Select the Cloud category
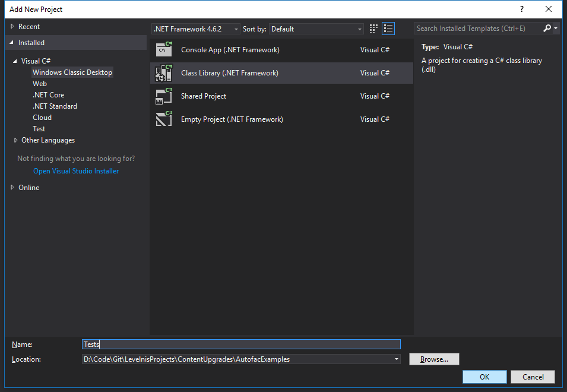567x392 pixels. point(42,118)
